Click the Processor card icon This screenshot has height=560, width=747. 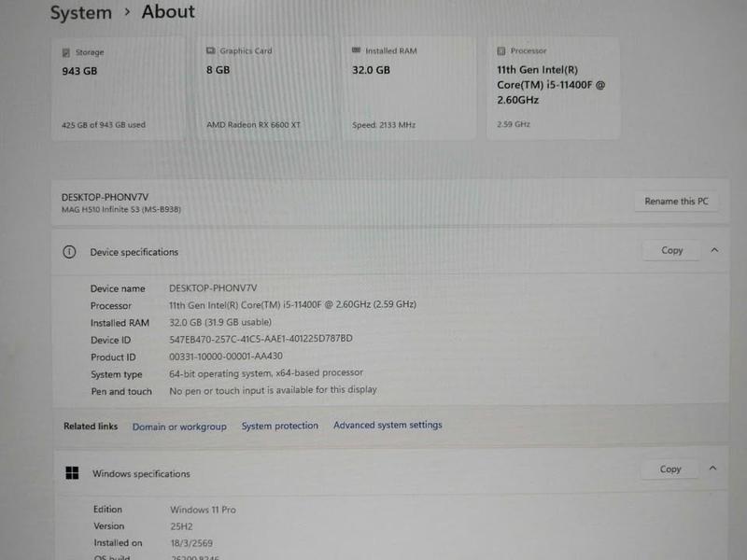500,50
